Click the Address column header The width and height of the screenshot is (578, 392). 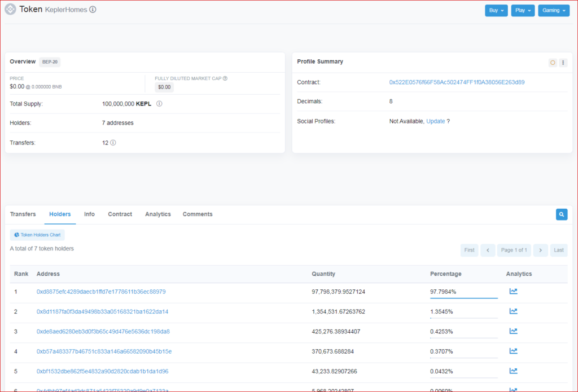(x=48, y=274)
